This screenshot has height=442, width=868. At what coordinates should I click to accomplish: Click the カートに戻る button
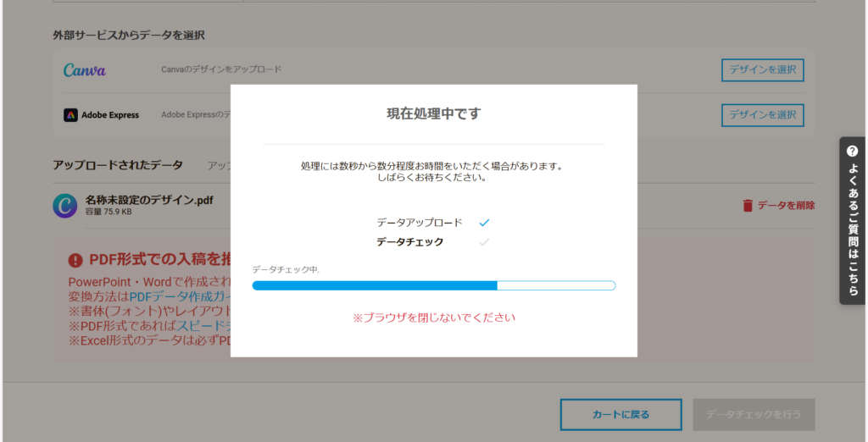[620, 415]
